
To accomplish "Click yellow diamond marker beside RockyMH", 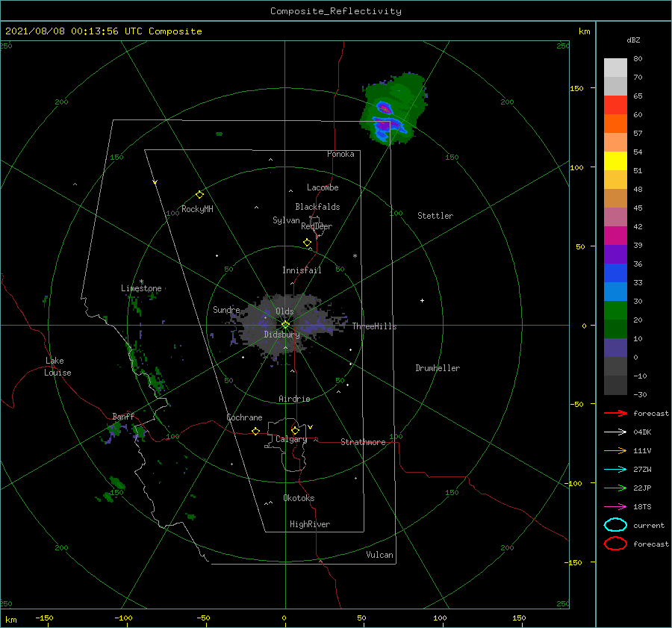I will 199,195.
